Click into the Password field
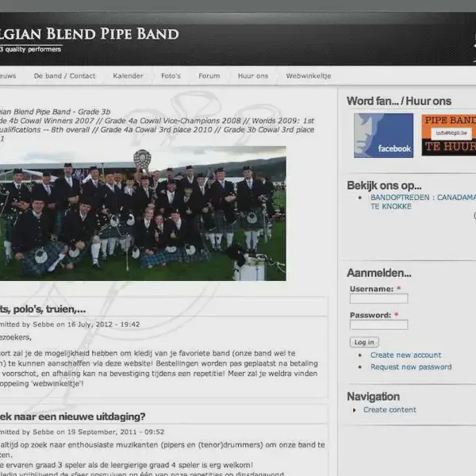 (x=378, y=324)
